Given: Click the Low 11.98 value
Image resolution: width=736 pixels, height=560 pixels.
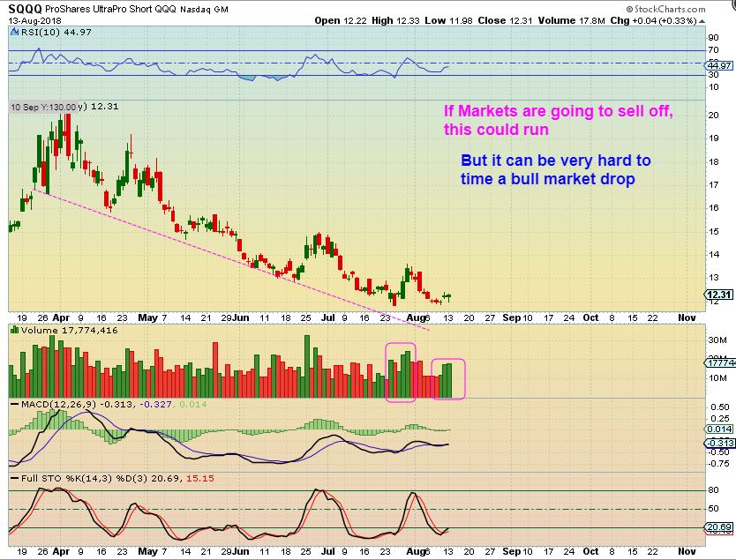Looking at the screenshot, I should tap(448, 20).
